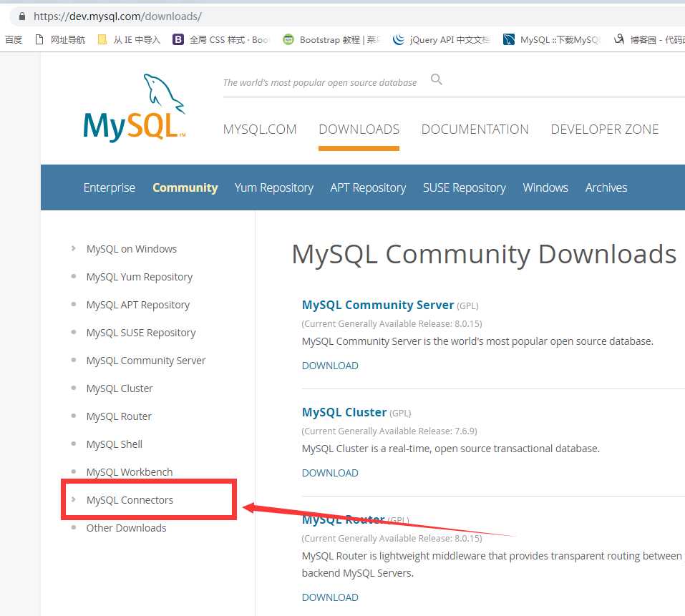
Task: Open the Yum Repository tab
Action: (274, 187)
